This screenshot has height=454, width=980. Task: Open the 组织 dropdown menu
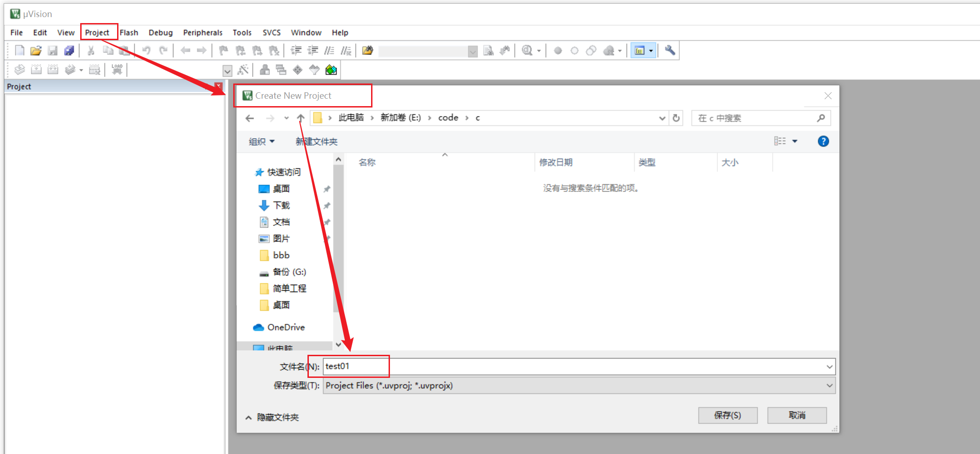[261, 142]
